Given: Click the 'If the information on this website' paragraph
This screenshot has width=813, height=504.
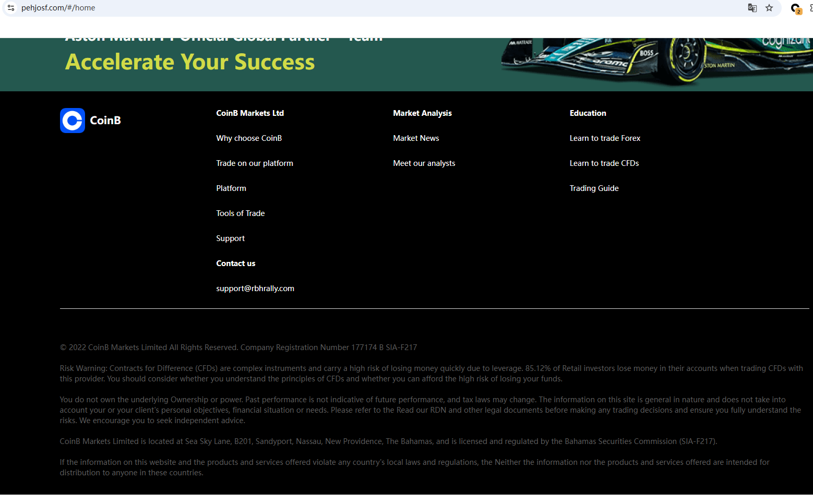Looking at the screenshot, I should click(414, 467).
